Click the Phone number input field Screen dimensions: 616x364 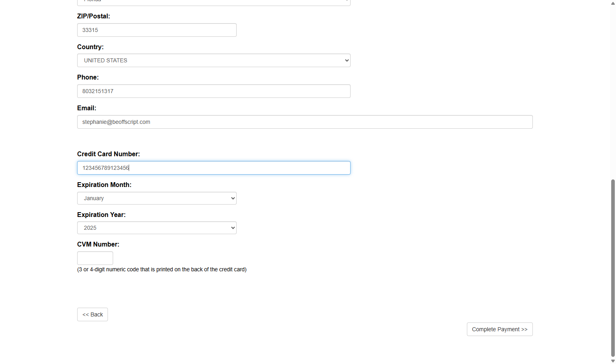tap(214, 91)
